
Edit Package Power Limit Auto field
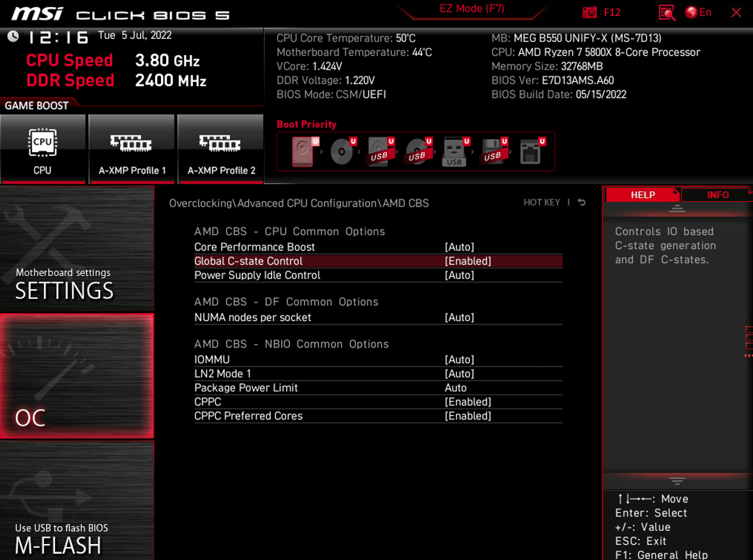click(x=456, y=388)
